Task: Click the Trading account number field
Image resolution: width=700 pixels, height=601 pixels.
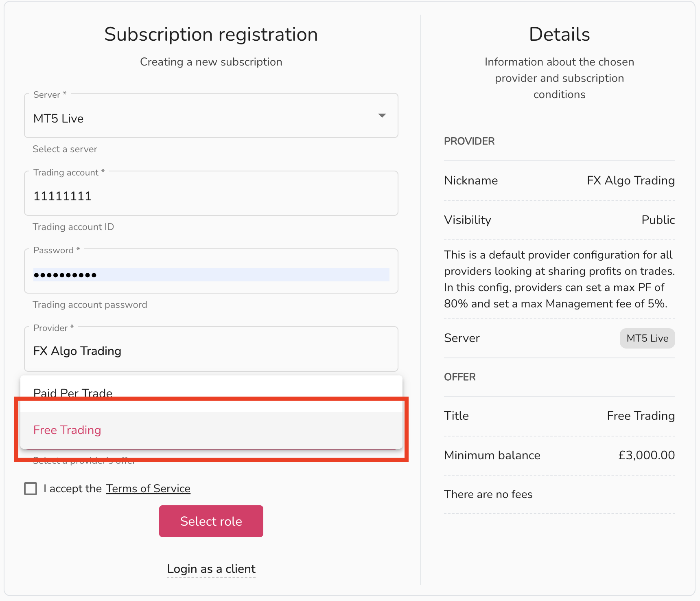Action: 211,196
